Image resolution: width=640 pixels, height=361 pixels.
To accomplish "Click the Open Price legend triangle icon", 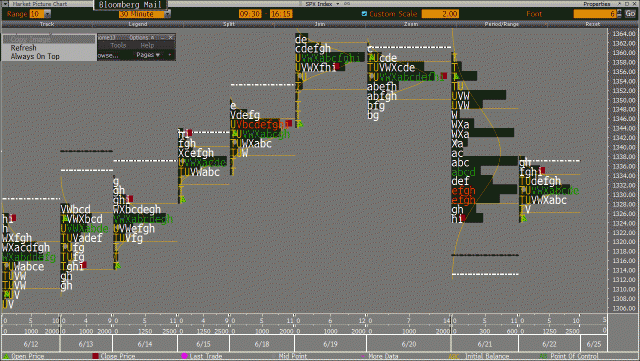I will pos(6,356).
